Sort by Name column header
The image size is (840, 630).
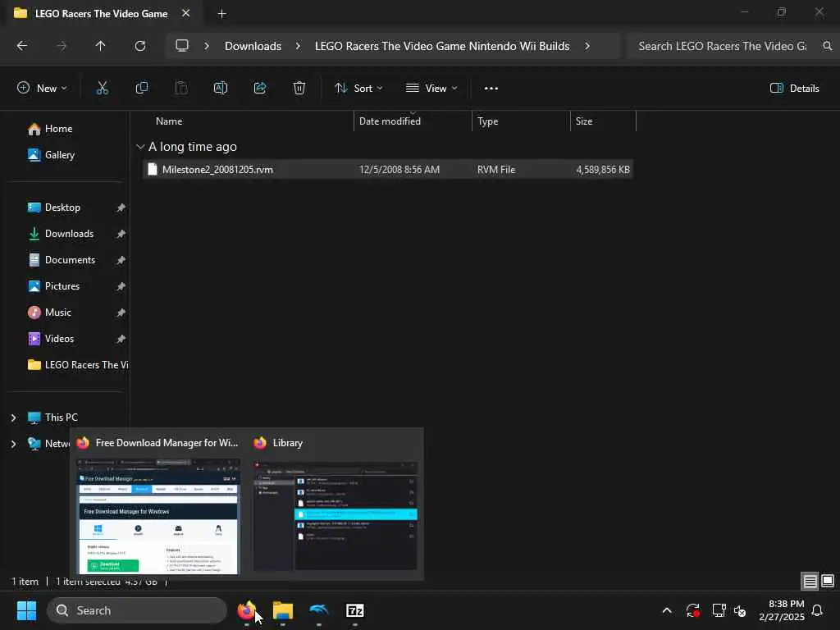169,121
